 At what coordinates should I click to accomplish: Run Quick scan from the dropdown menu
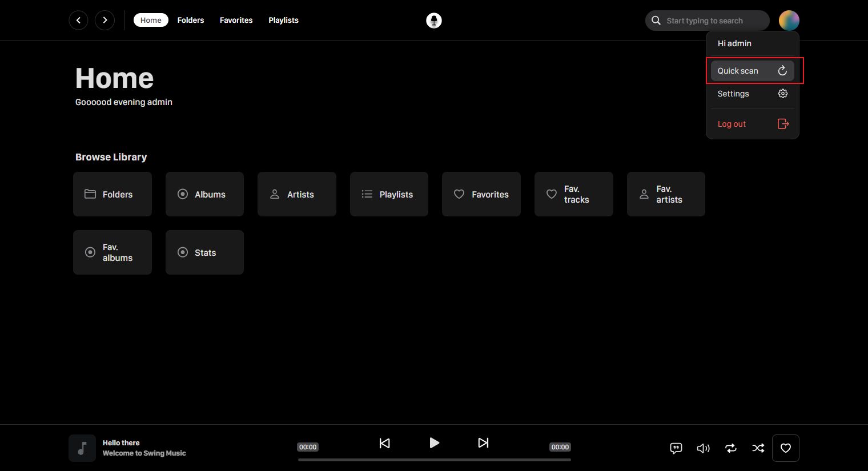pos(753,71)
